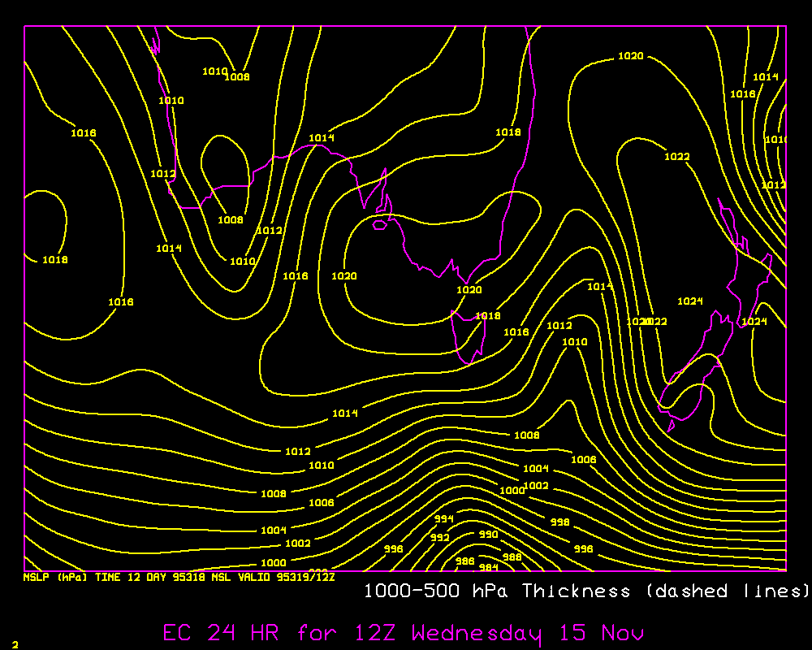Select the 1010 label east of Tasmania

(574, 342)
